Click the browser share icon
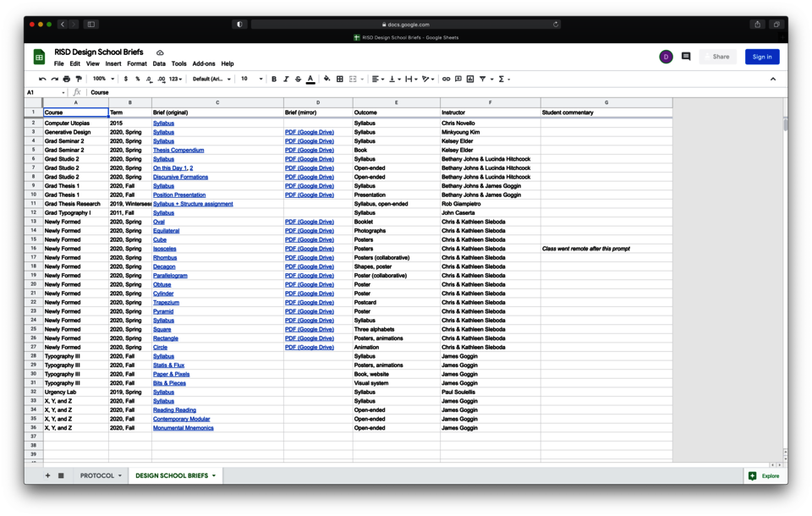 tap(758, 25)
